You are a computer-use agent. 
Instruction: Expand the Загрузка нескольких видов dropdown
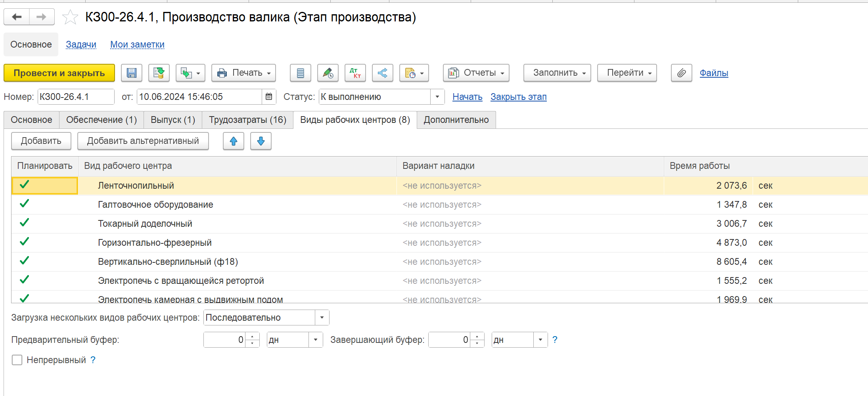322,318
